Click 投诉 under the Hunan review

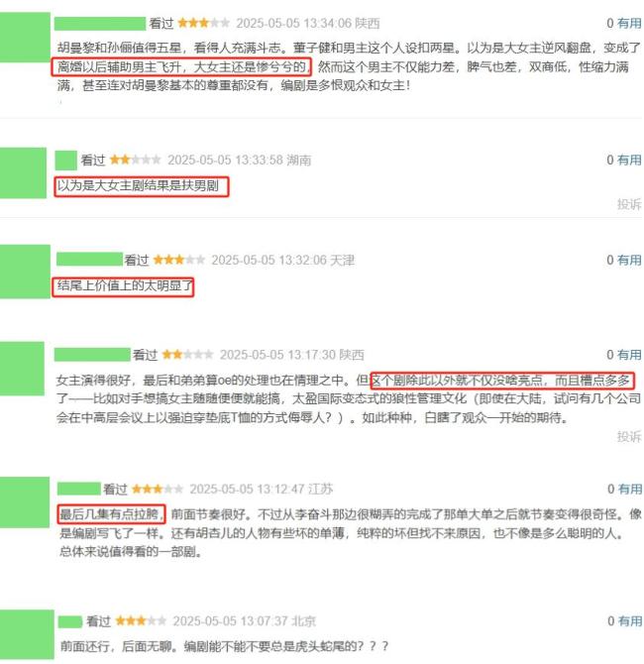[x=629, y=204]
